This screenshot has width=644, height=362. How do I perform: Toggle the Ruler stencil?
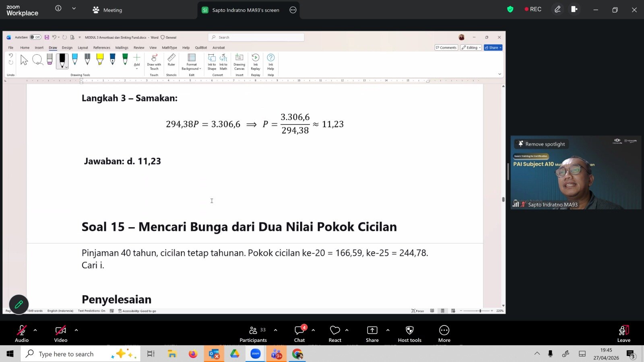171,60
